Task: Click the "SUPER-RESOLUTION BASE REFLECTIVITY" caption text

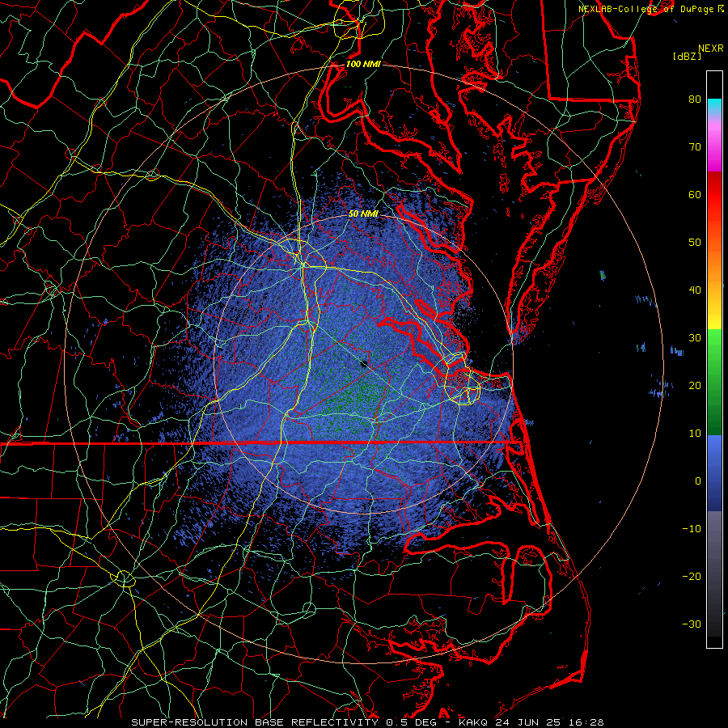Action: [x=256, y=722]
